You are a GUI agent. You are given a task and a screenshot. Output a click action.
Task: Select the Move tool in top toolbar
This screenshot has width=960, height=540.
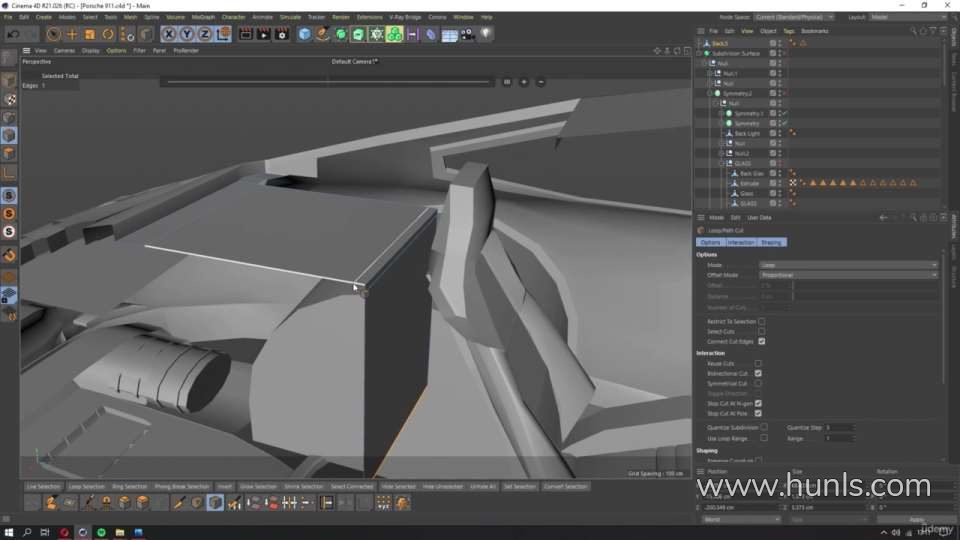point(73,34)
